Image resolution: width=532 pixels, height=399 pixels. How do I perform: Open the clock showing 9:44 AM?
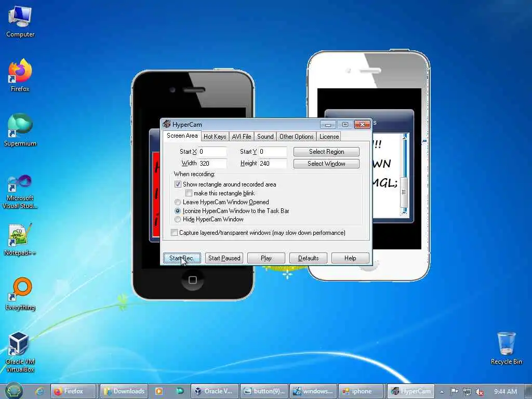click(506, 392)
